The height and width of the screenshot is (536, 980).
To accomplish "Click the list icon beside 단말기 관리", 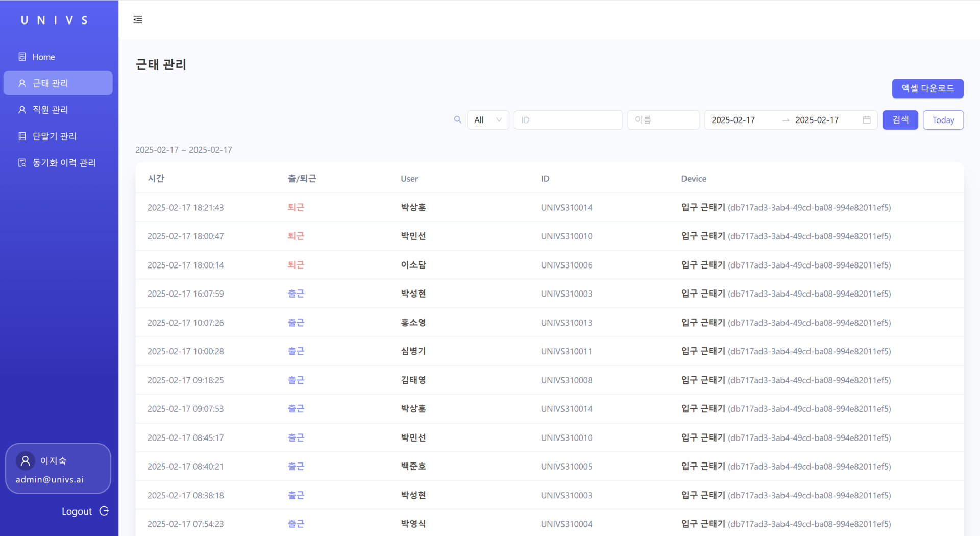I will tap(22, 136).
